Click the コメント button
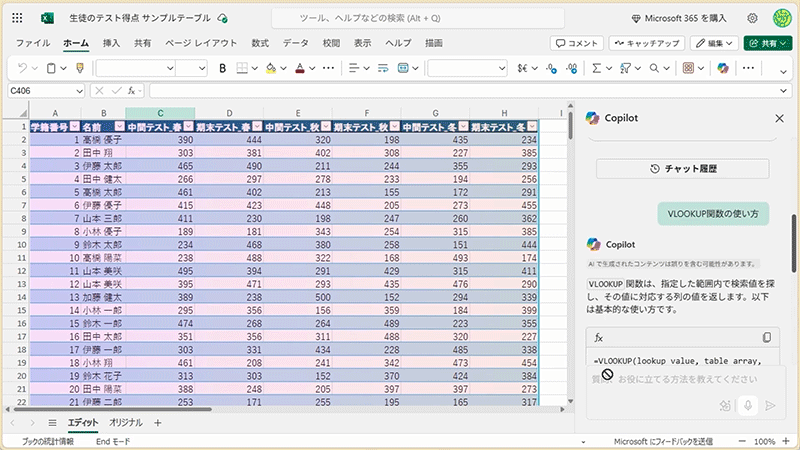This screenshot has width=800, height=450. click(x=577, y=43)
